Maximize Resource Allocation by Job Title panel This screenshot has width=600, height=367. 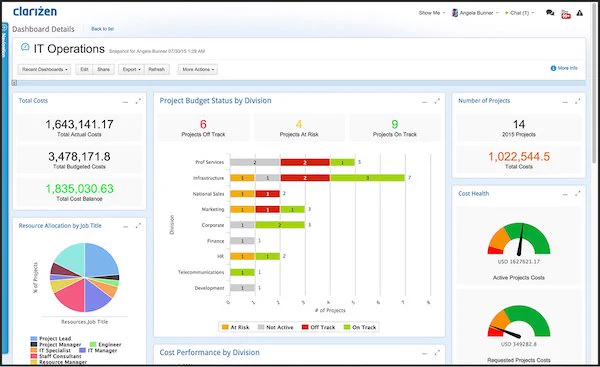(138, 226)
